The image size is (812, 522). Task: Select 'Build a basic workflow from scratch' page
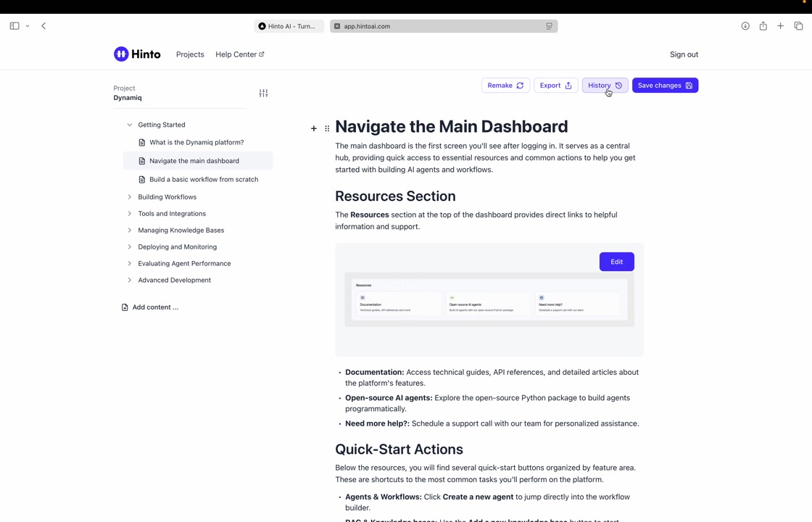[204, 179]
